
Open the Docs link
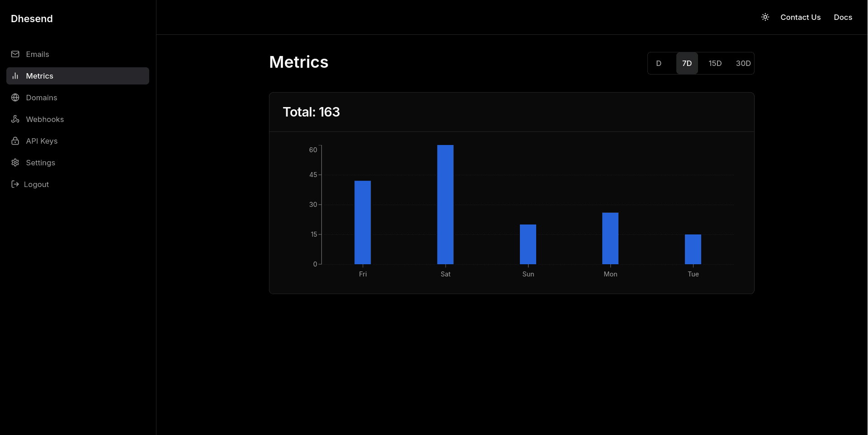click(843, 17)
